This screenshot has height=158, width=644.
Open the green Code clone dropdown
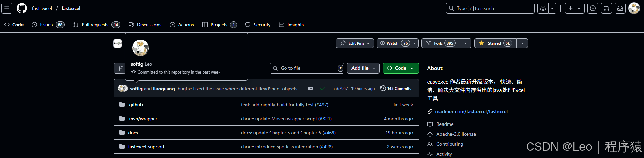tap(401, 68)
